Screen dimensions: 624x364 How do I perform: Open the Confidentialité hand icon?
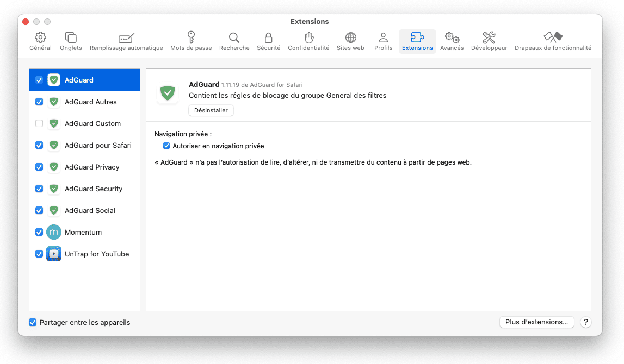click(309, 37)
